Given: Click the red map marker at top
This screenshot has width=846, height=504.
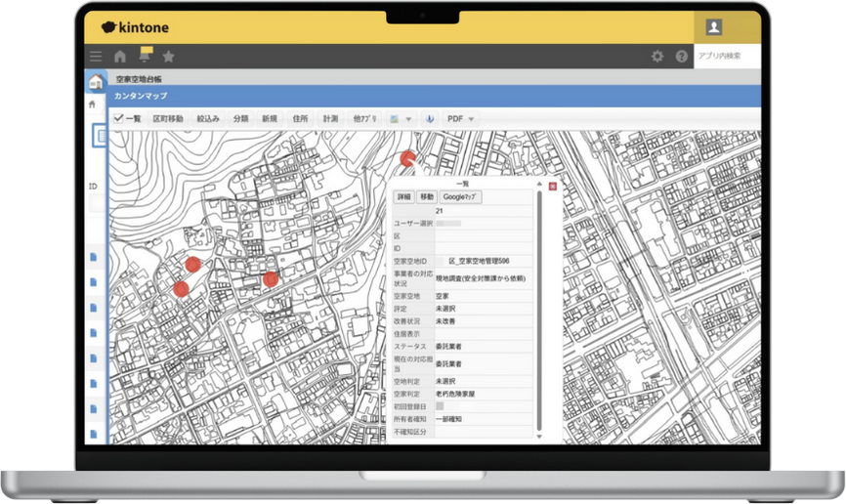Looking at the screenshot, I should pyautogui.click(x=407, y=157).
